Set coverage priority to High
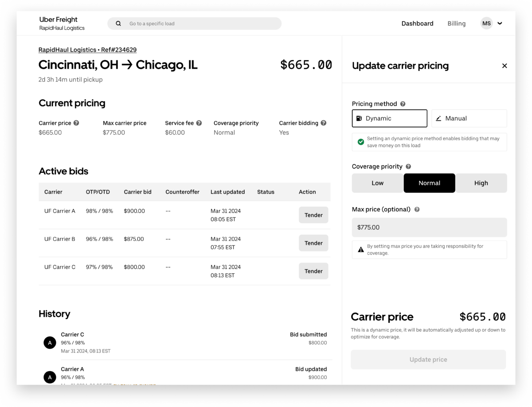The image size is (532, 407). [x=481, y=183]
